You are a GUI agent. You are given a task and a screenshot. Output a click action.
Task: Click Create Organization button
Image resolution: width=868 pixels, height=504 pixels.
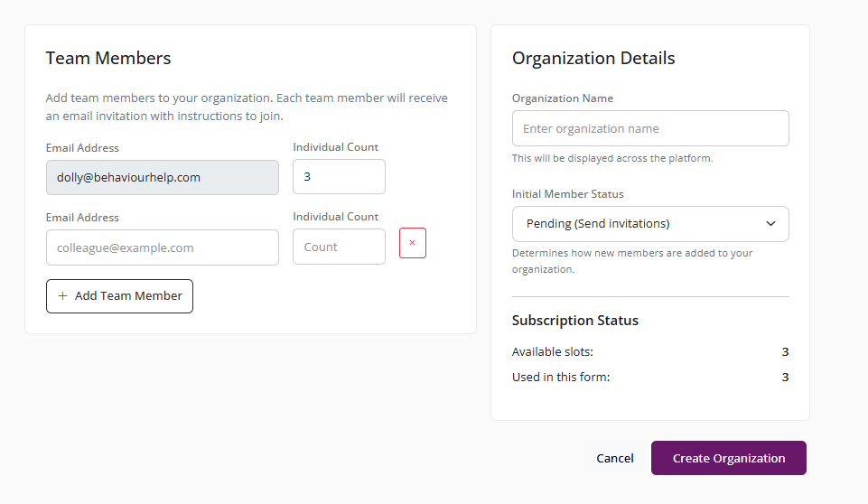[x=729, y=458]
